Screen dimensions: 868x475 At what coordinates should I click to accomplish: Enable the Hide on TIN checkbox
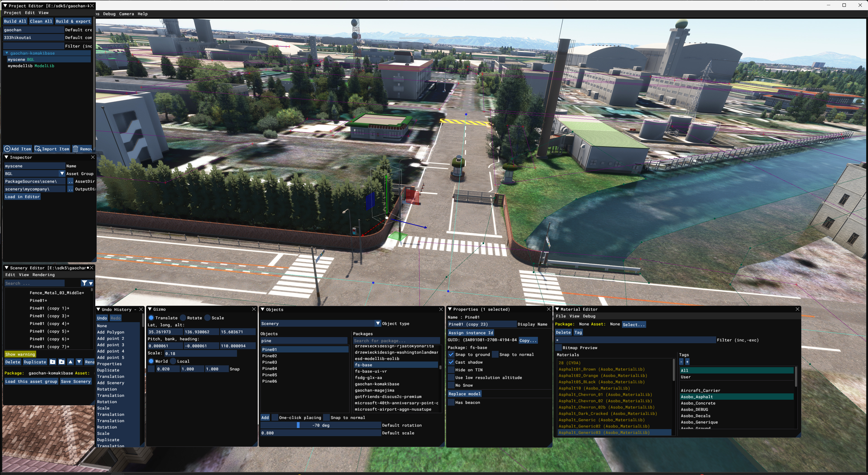point(451,370)
